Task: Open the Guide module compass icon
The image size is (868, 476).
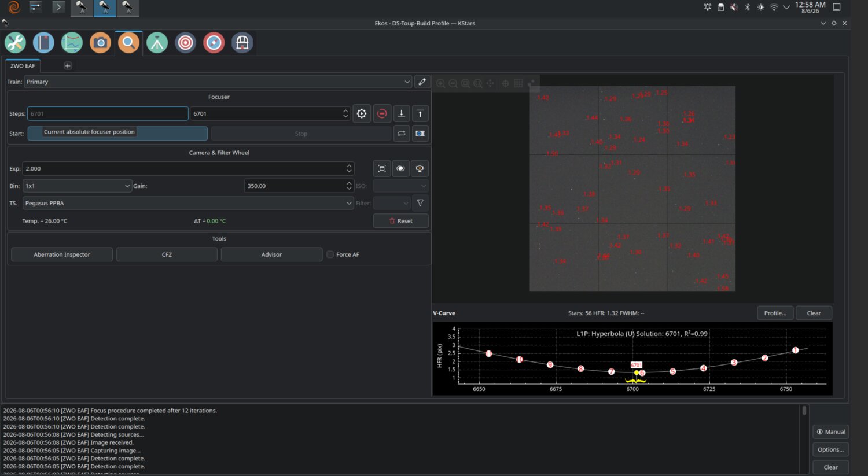Action: click(x=214, y=43)
